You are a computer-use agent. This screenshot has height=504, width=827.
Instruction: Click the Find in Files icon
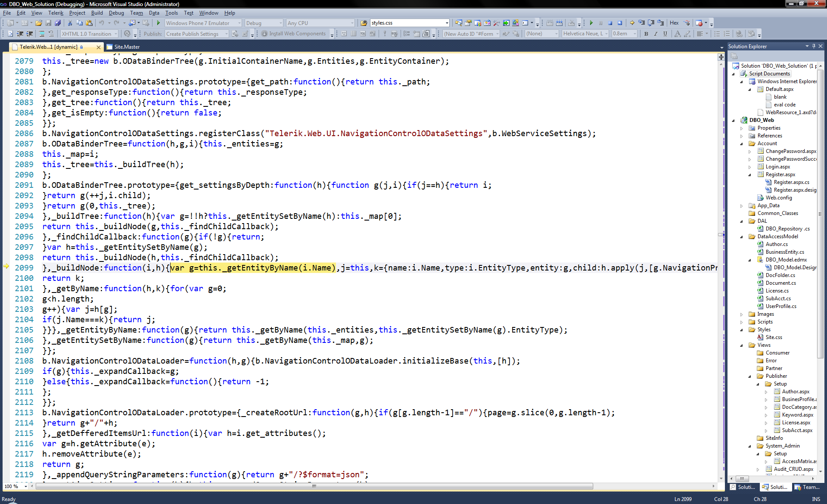coord(364,23)
